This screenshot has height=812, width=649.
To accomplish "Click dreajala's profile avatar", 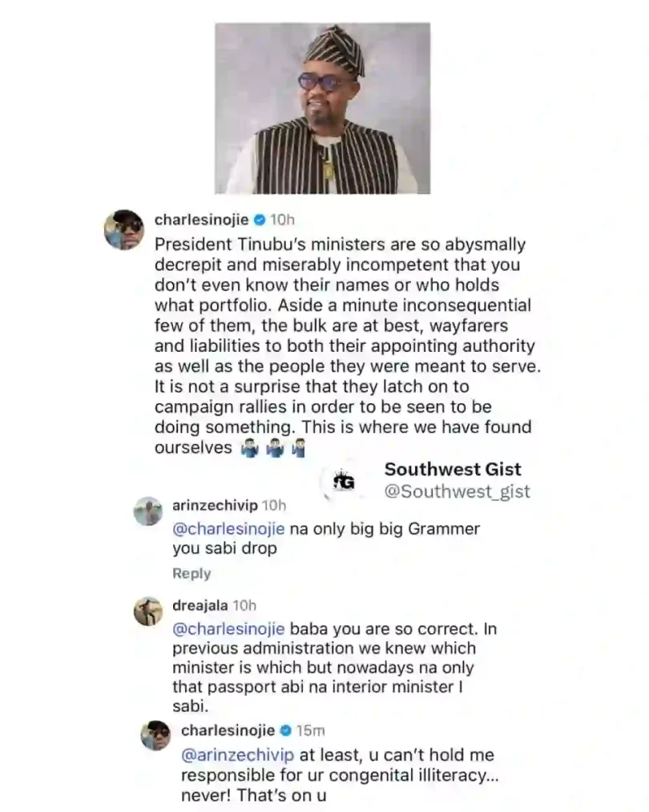I will coord(147,612).
